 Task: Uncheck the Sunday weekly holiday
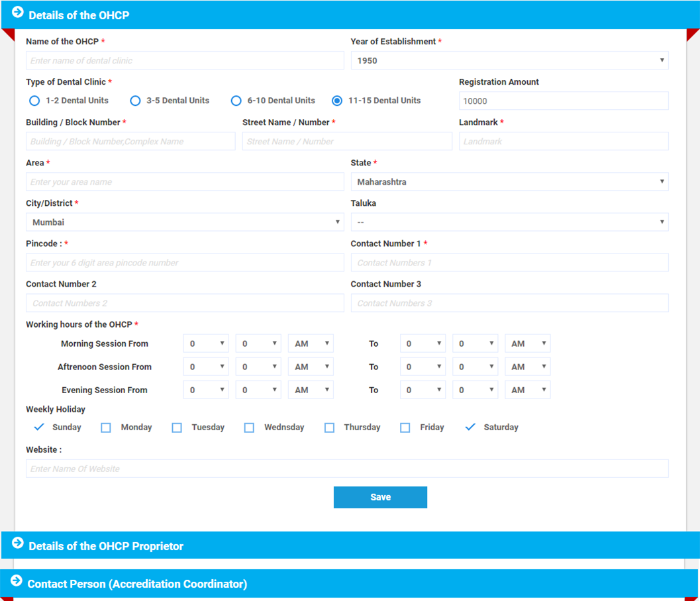click(x=39, y=428)
